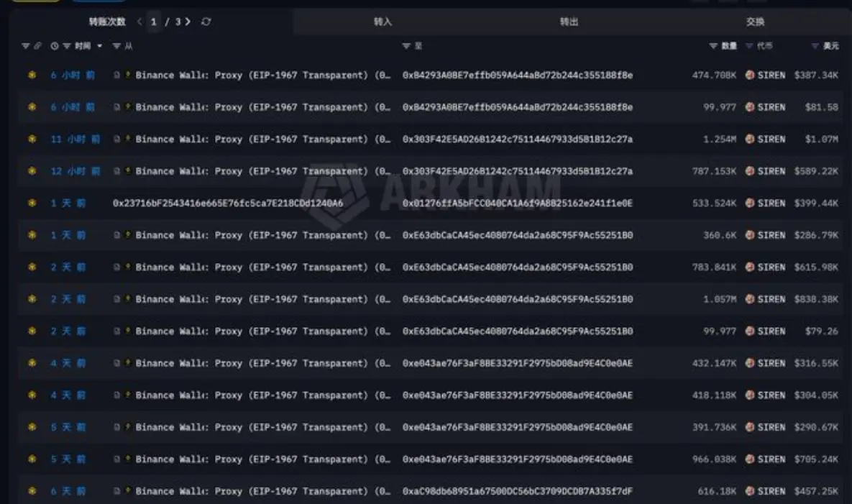
Task: Click the USD value $615.98K
Action: click(816, 267)
